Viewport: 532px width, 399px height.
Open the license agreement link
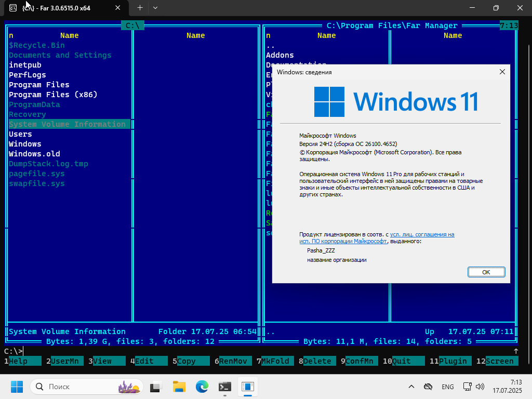tap(422, 235)
